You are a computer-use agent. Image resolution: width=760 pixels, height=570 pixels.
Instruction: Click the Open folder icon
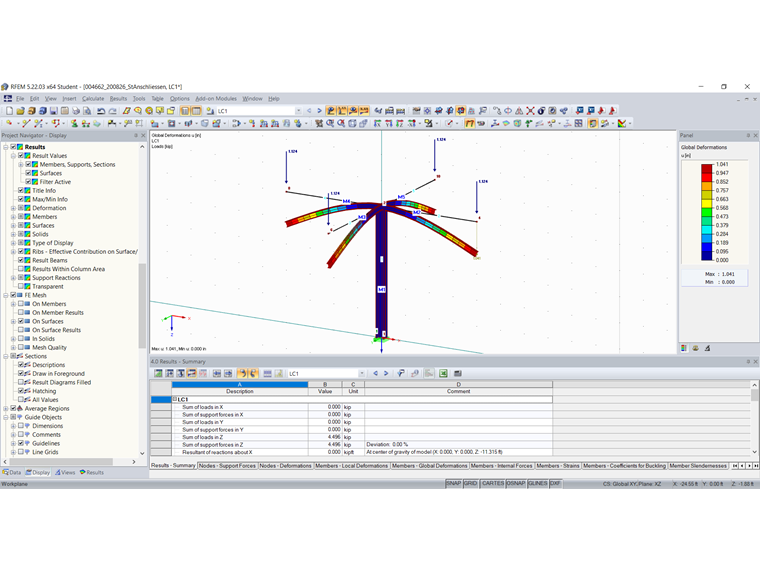point(20,111)
